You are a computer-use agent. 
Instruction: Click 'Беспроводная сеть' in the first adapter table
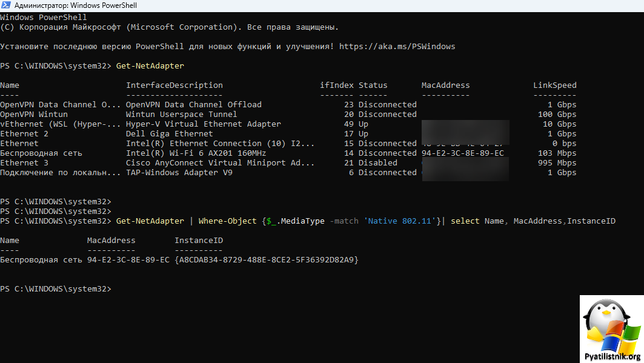(41, 153)
